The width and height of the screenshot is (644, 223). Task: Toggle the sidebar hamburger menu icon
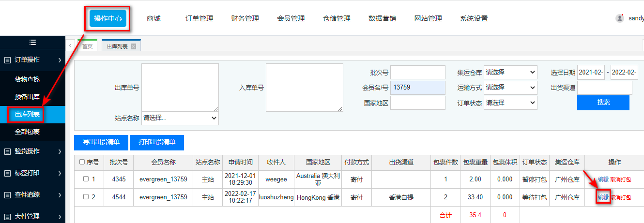[32, 43]
